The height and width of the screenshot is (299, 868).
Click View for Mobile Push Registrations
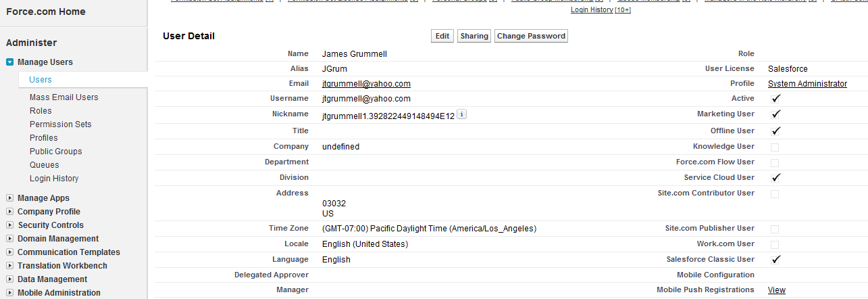(777, 290)
